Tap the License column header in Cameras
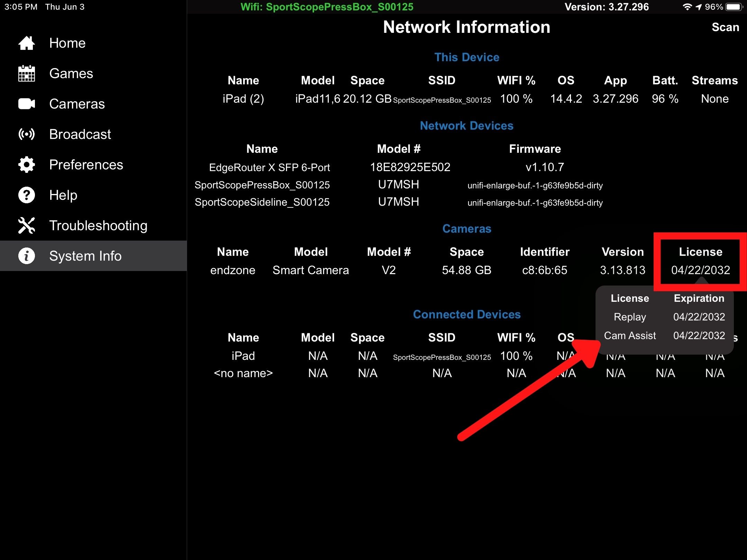The height and width of the screenshot is (560, 747). [x=701, y=252]
